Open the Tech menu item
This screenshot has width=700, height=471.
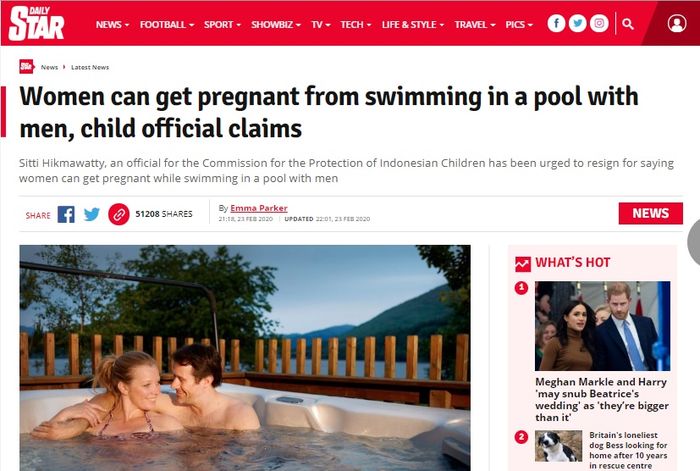click(x=355, y=25)
